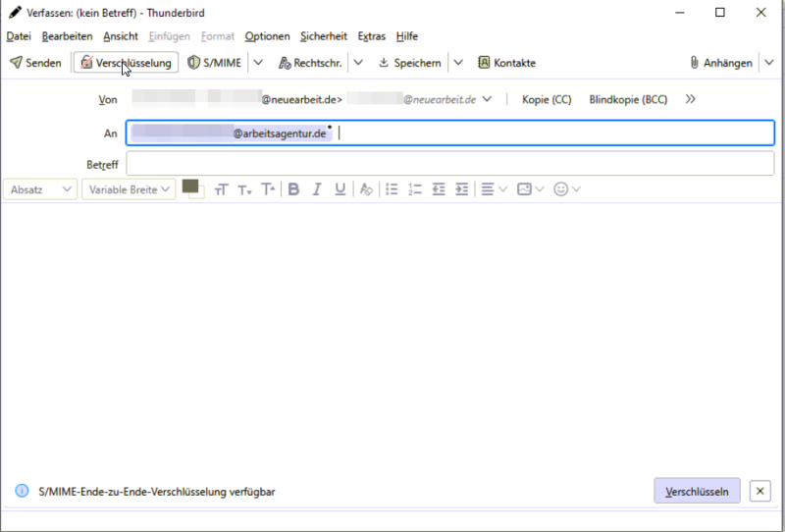Click the Verschlüsseln notification button
This screenshot has height=532, width=785.
[697, 492]
